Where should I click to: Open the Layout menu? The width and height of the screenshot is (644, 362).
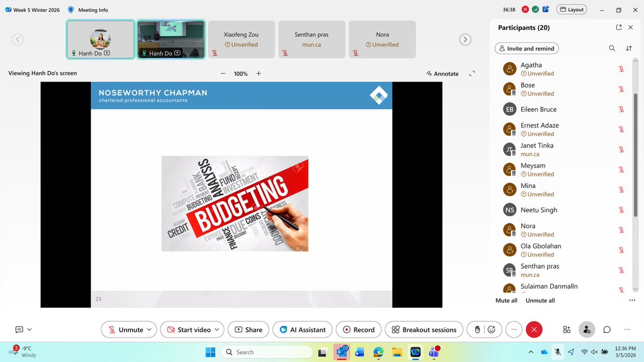tap(572, 9)
